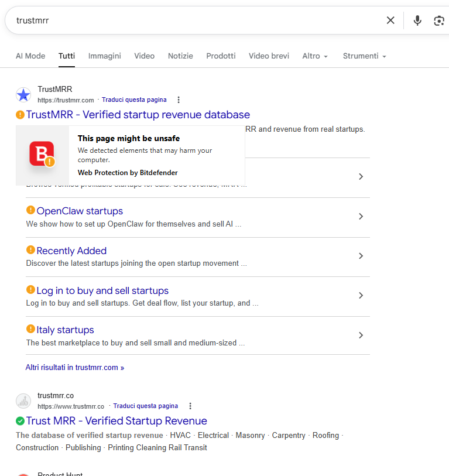The height and width of the screenshot is (476, 449).
Task: Click the trustmrr.co site name text
Action: click(x=56, y=396)
